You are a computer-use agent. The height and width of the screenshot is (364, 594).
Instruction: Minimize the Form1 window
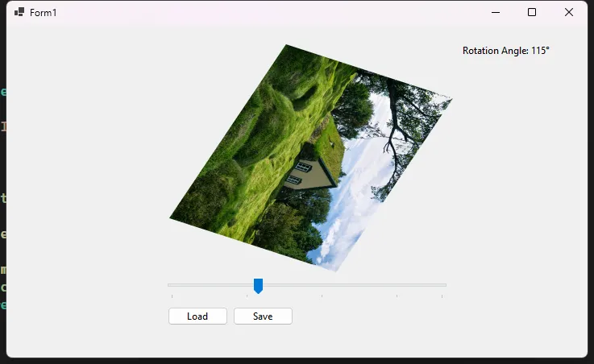(x=494, y=12)
